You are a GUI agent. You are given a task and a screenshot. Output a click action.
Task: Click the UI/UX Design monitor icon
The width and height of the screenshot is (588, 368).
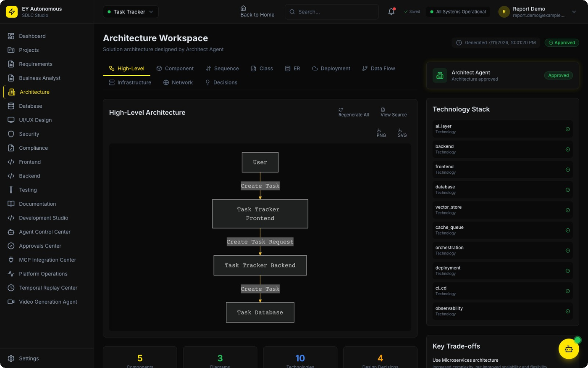[11, 120]
